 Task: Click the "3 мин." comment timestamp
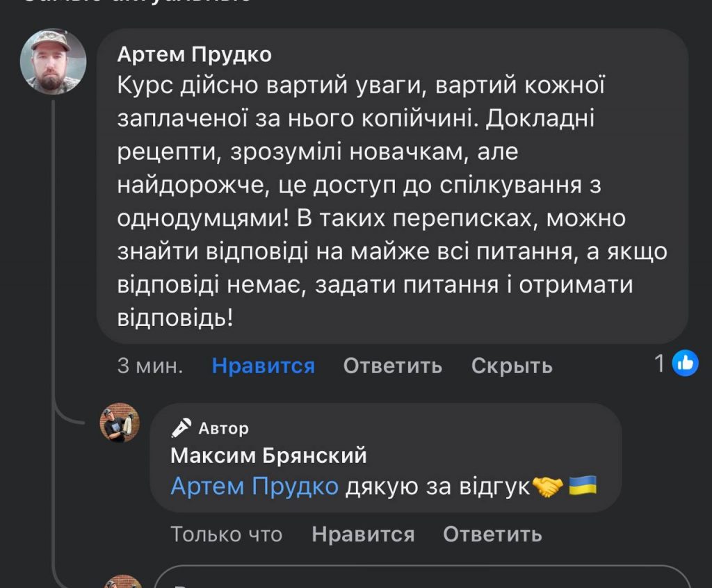149,366
